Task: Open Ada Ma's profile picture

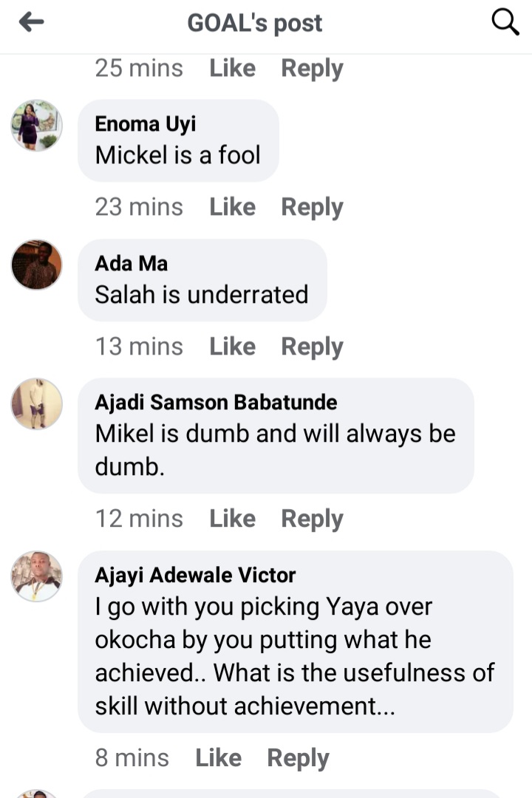Action: pos(37,265)
